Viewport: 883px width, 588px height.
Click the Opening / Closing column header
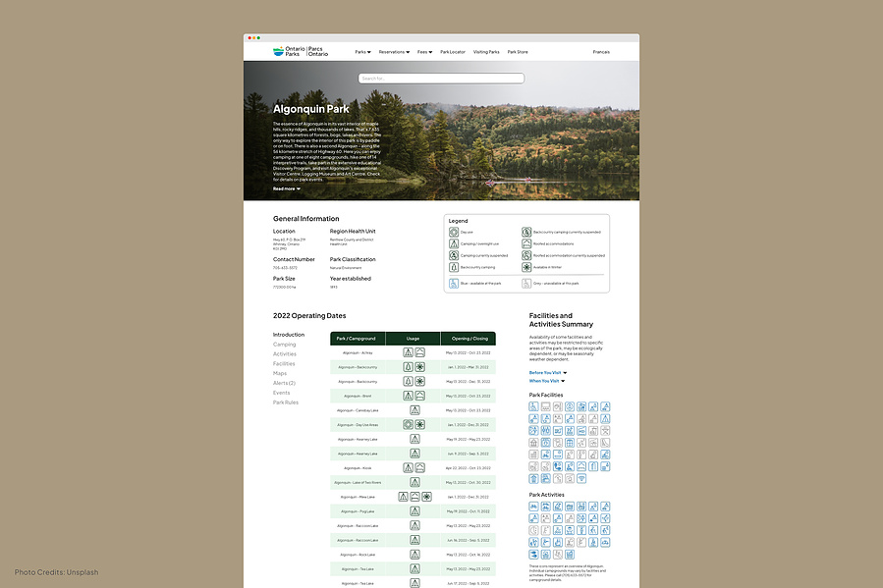point(469,338)
